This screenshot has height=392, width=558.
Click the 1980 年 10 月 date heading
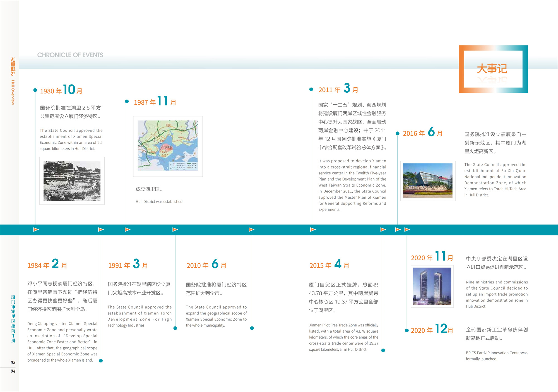click(x=61, y=90)
